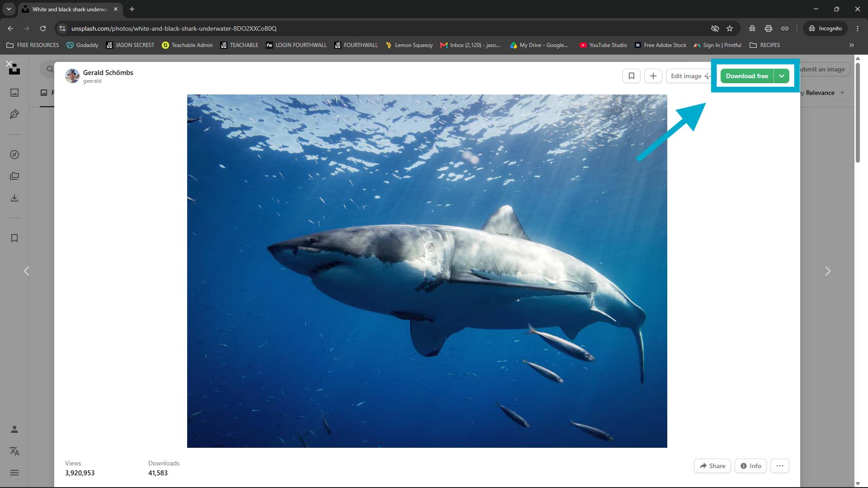868x488 pixels.
Task: Add photo to collection with plus button
Action: point(653,76)
